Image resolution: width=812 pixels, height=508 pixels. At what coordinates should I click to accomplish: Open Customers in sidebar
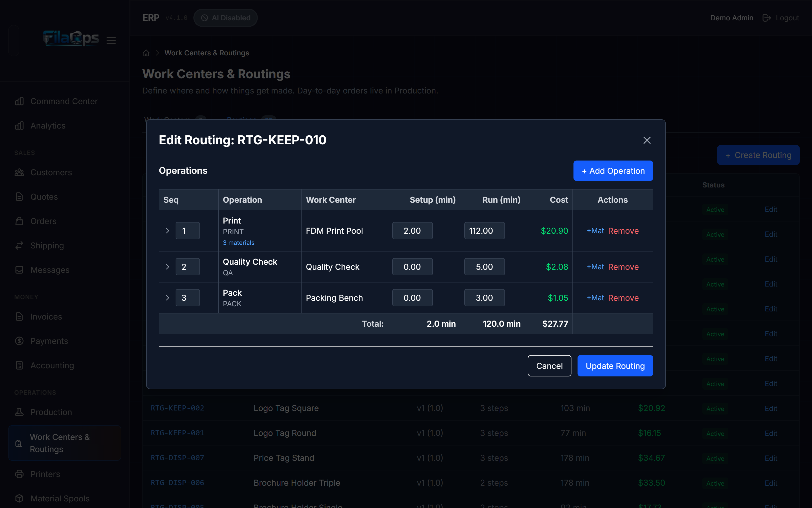(x=51, y=172)
